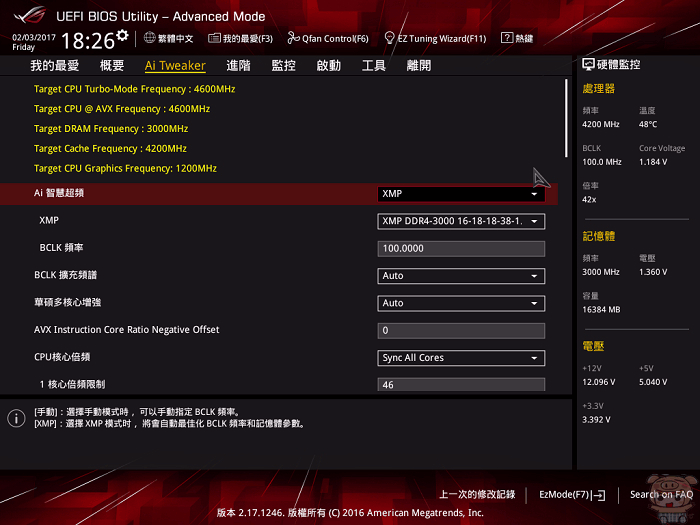Screen dimensions: 700x525
Task: Click hardware monitor screen icon
Action: 588,65
